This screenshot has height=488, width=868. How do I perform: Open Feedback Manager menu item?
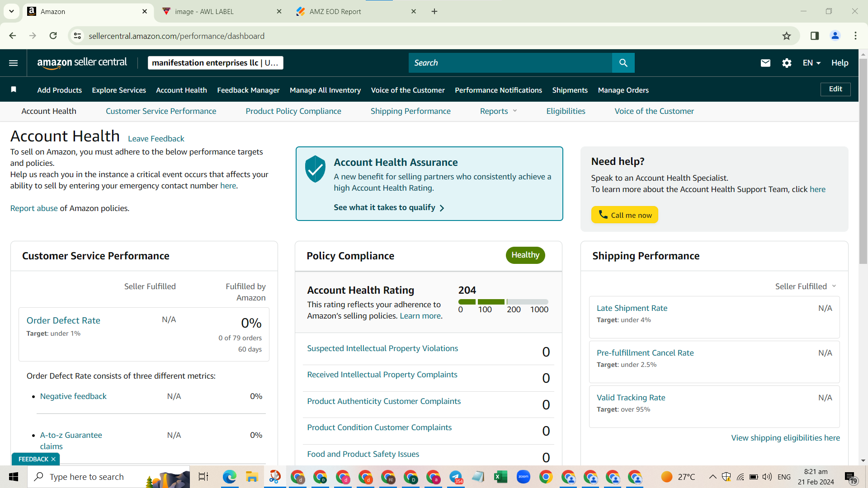(x=248, y=90)
